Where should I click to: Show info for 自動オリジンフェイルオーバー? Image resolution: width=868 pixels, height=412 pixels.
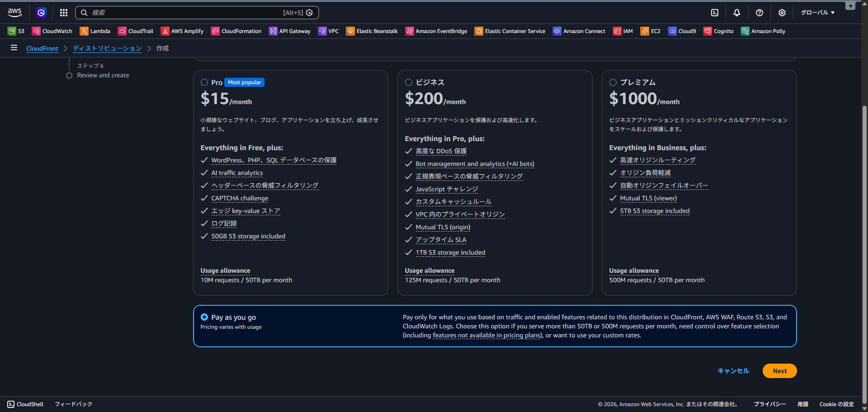[664, 185]
